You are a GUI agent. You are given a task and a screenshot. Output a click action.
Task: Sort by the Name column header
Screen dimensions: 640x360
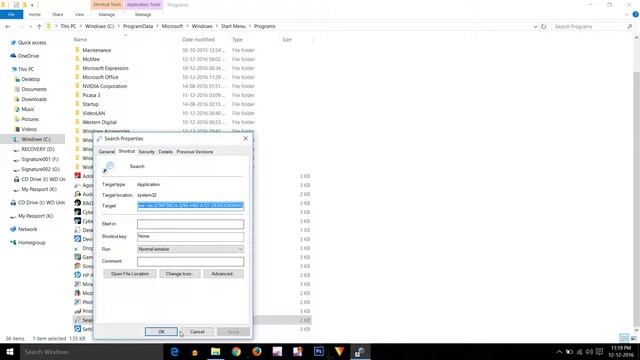pos(80,40)
